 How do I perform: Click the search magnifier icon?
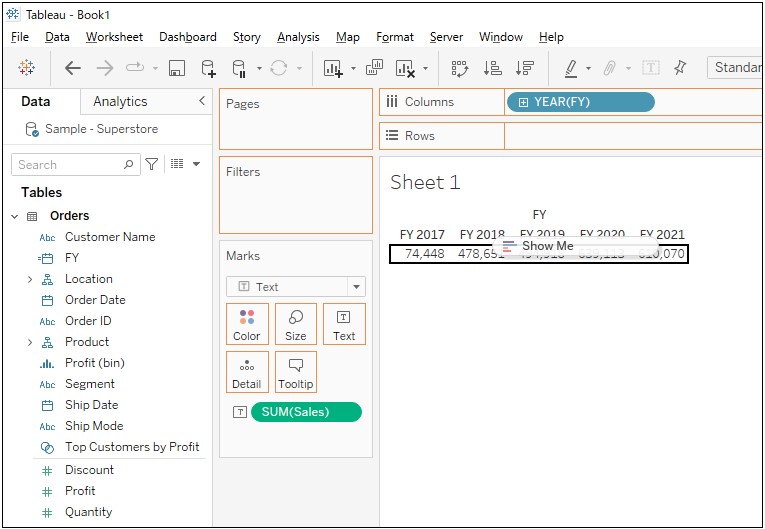point(129,164)
